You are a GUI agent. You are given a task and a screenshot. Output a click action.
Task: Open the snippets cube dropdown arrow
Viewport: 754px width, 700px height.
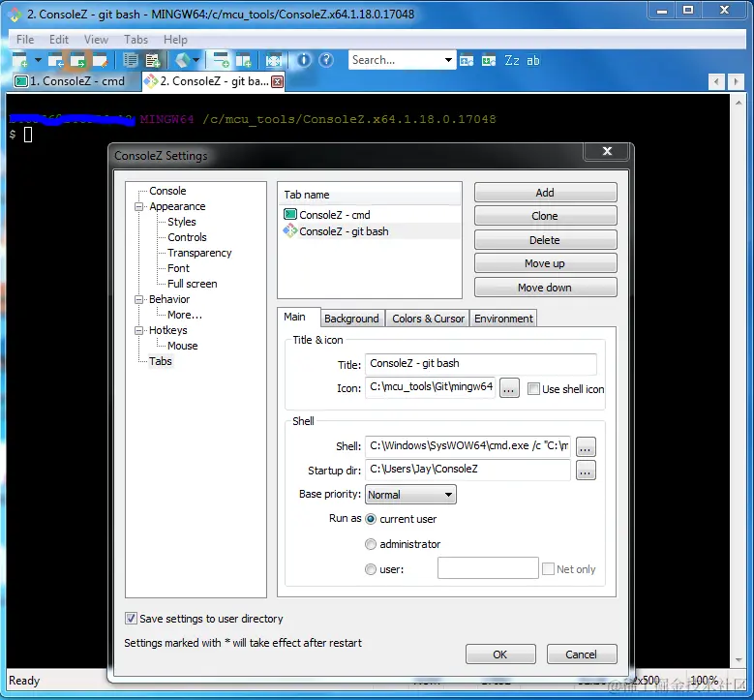click(196, 60)
